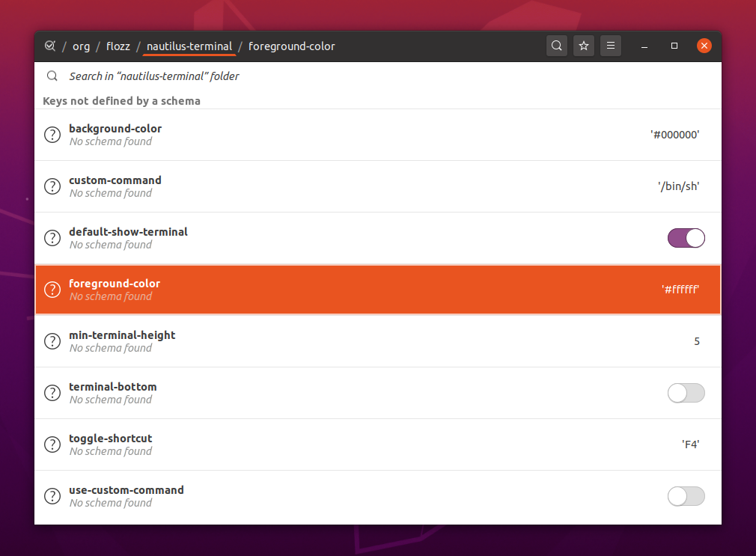
Task: Select the nautilus-terminal breadcrumb link
Action: pos(189,46)
